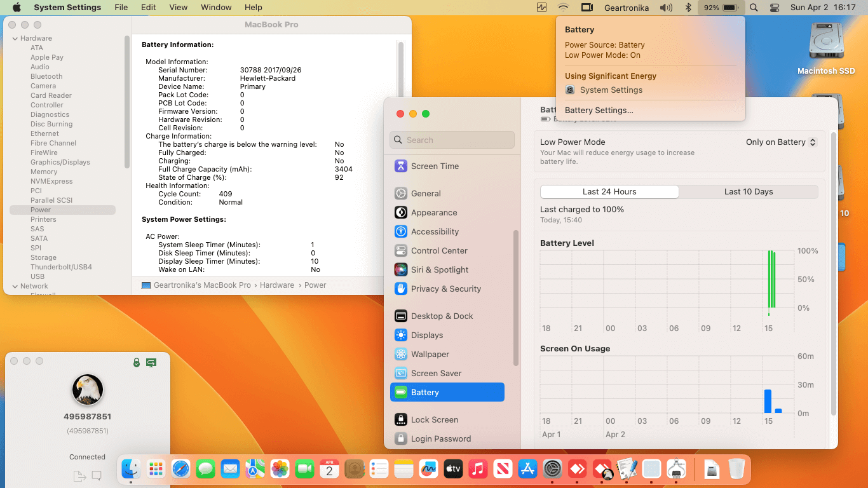Open Screen Time settings in the sidebar
The image size is (868, 488).
tap(435, 166)
